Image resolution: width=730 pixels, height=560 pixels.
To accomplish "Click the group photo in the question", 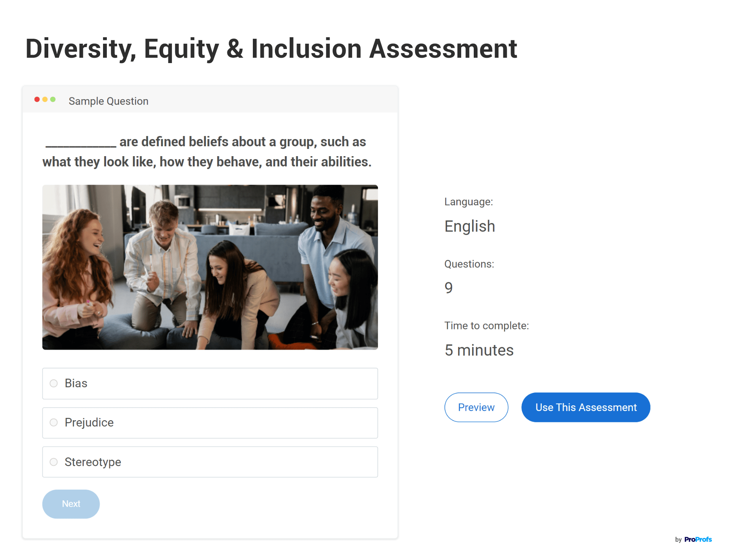I will pos(210,267).
